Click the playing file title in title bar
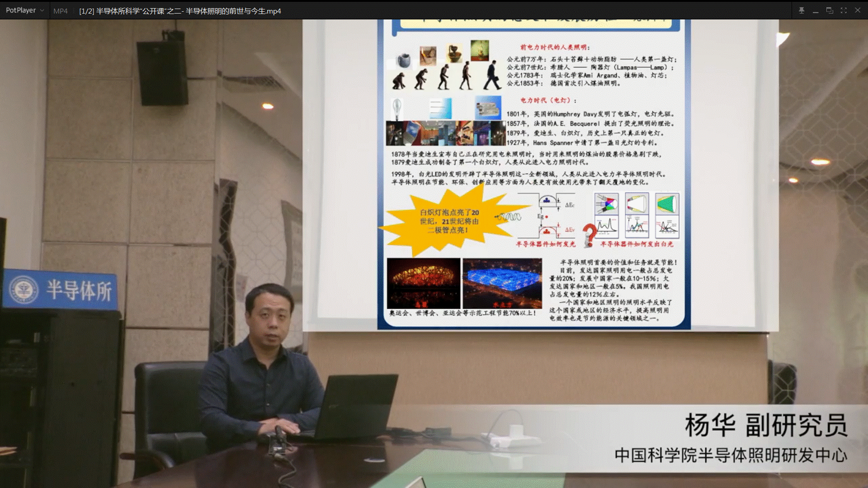This screenshot has height=488, width=868. pyautogui.click(x=180, y=11)
